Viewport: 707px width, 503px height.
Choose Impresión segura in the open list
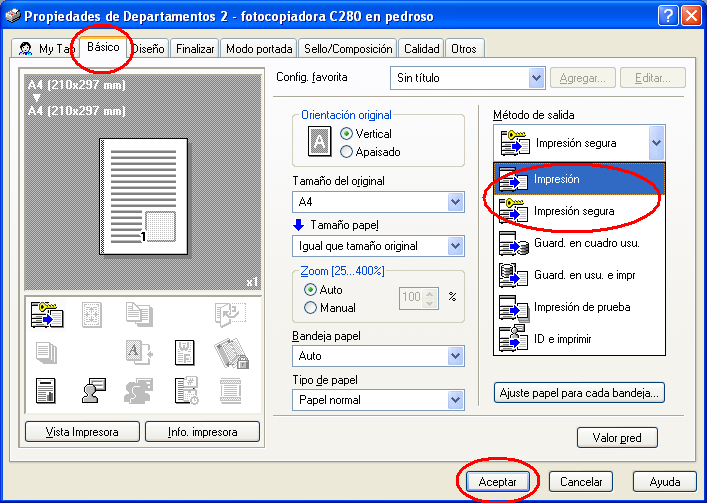tap(579, 211)
